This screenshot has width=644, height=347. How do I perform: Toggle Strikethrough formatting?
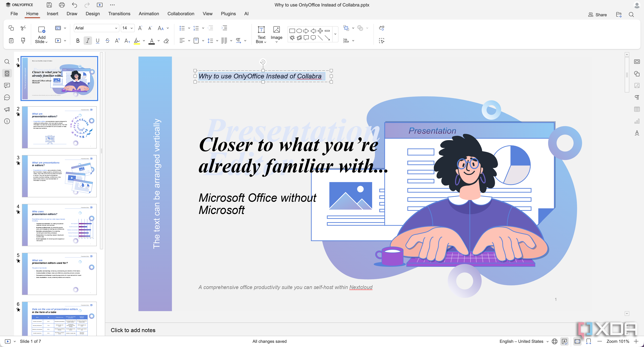tap(107, 41)
